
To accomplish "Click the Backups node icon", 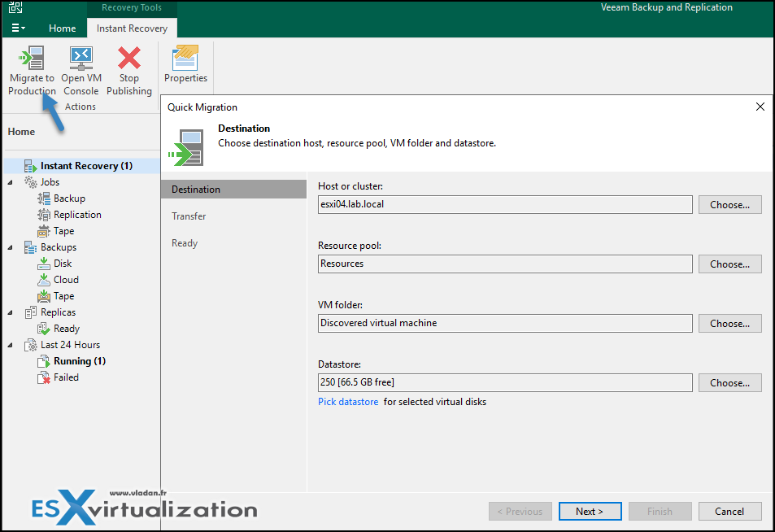I will click(x=31, y=247).
